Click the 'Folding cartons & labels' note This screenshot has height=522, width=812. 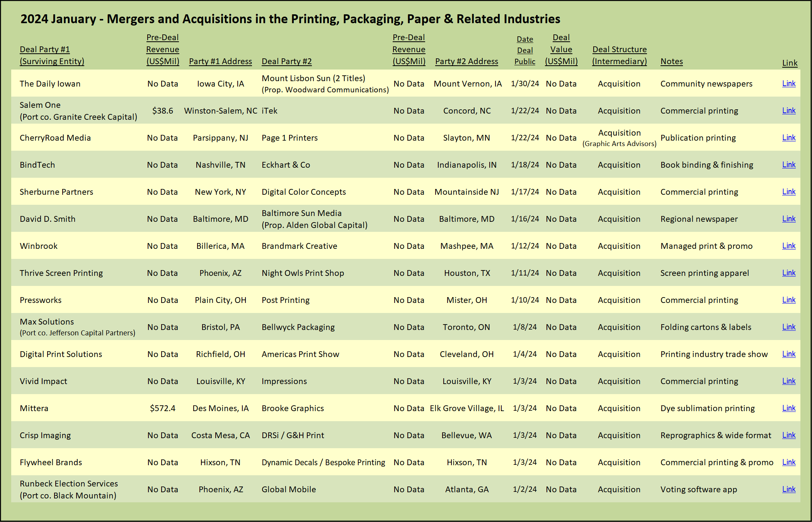point(706,327)
